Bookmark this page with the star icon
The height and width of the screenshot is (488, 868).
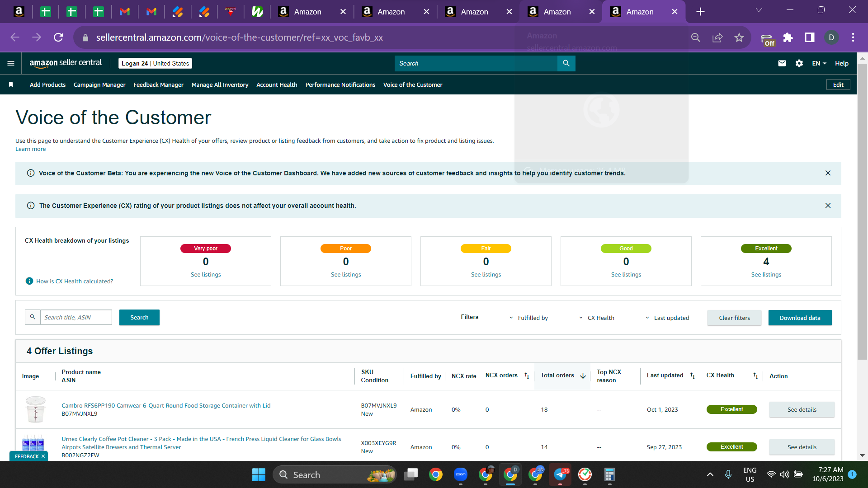739,38
